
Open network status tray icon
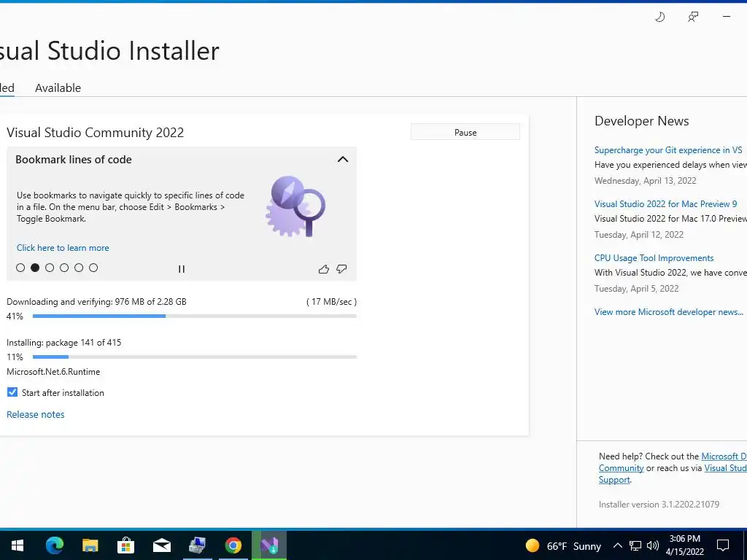[635, 545]
